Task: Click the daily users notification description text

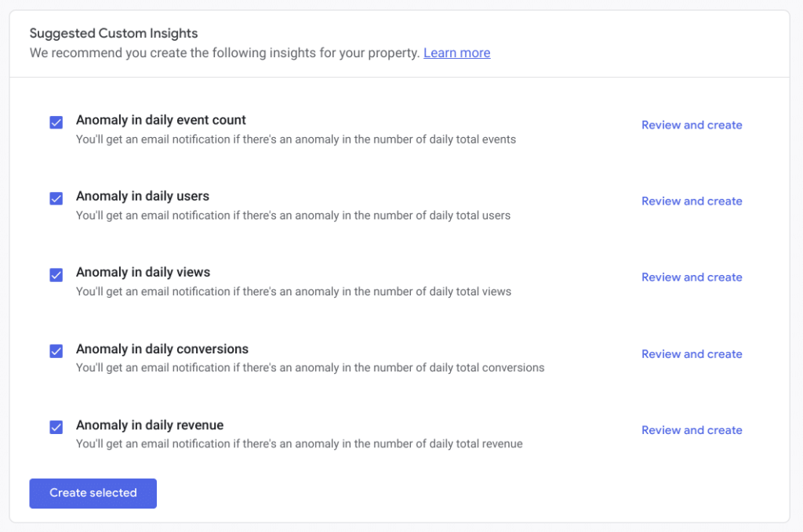Action: pos(294,215)
